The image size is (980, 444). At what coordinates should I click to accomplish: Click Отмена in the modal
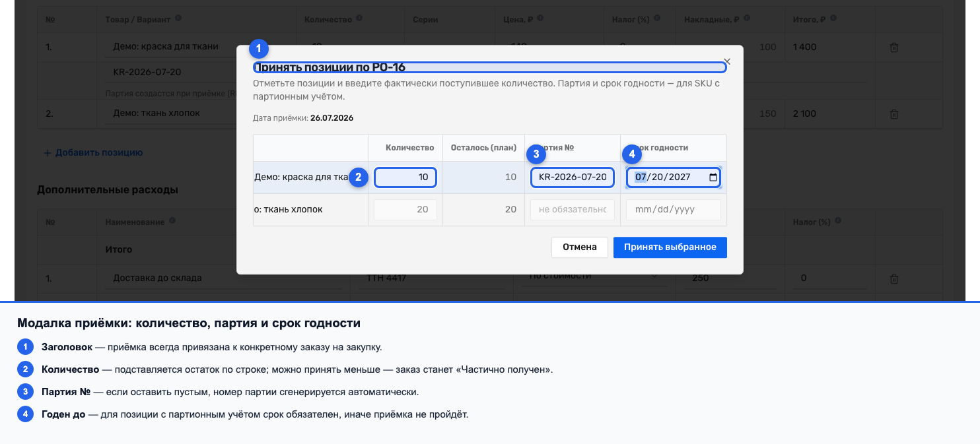[579, 247]
